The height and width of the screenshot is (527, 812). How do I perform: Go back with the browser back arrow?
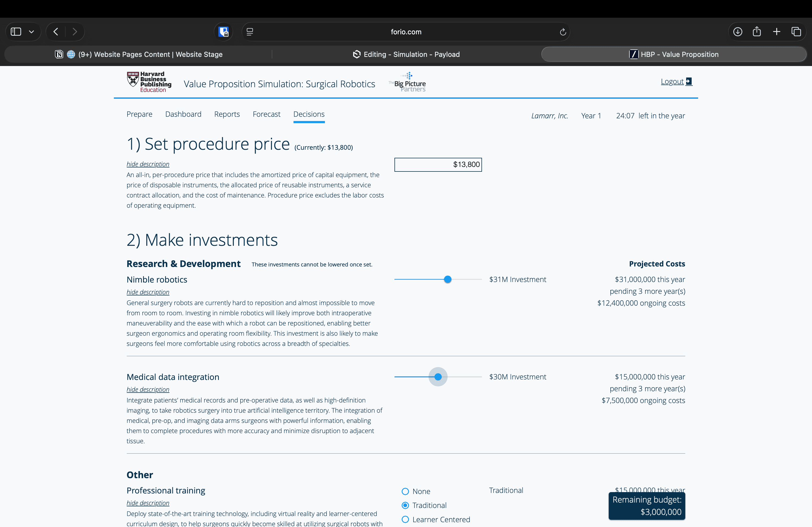56,32
